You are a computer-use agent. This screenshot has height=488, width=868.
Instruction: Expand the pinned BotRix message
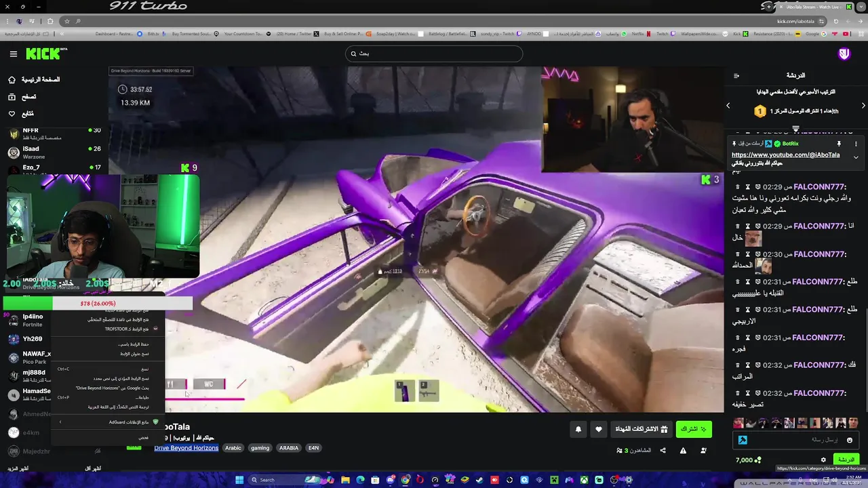point(856,158)
